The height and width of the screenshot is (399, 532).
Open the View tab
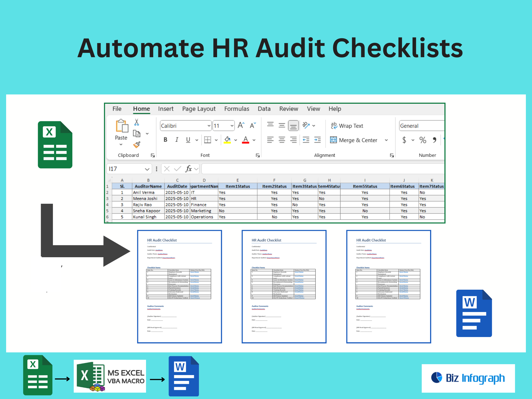313,109
